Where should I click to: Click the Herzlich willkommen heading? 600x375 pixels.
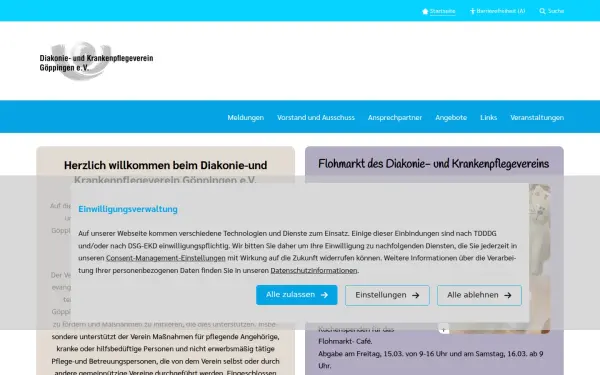pos(165,172)
